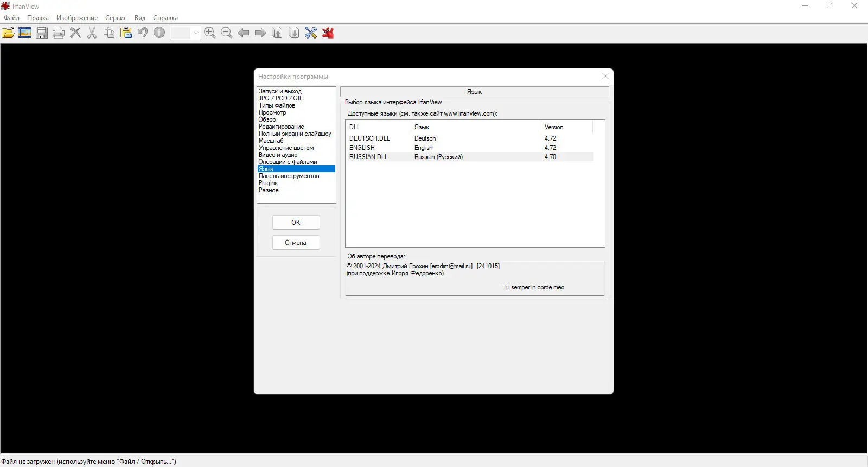Click the Image information icon

click(x=159, y=33)
